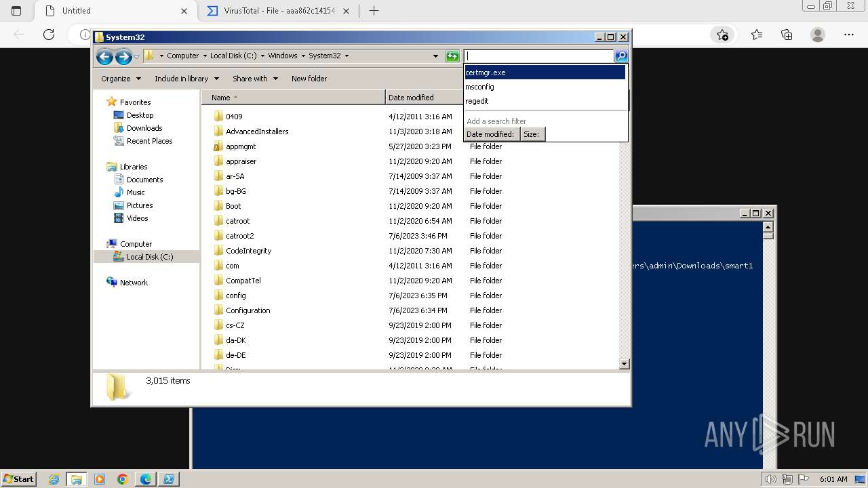This screenshot has width=868, height=488.
Task: Click the Explorer Forward arrow button
Action: 123,56
